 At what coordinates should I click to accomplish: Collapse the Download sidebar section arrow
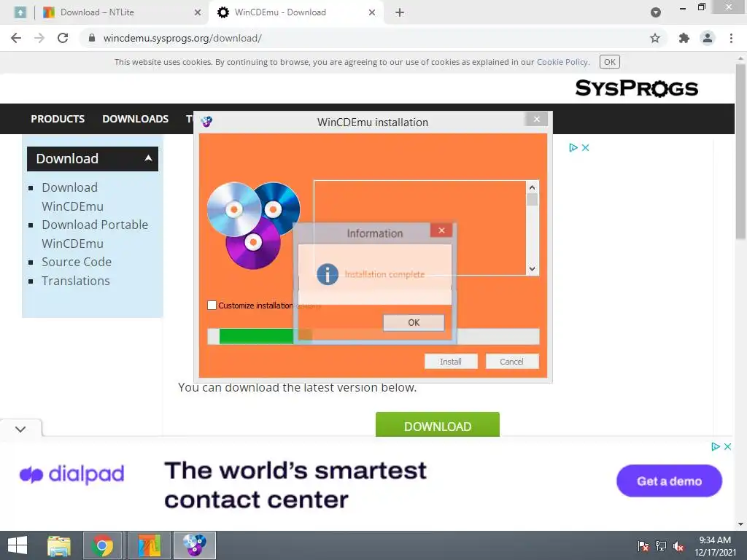pyautogui.click(x=148, y=158)
